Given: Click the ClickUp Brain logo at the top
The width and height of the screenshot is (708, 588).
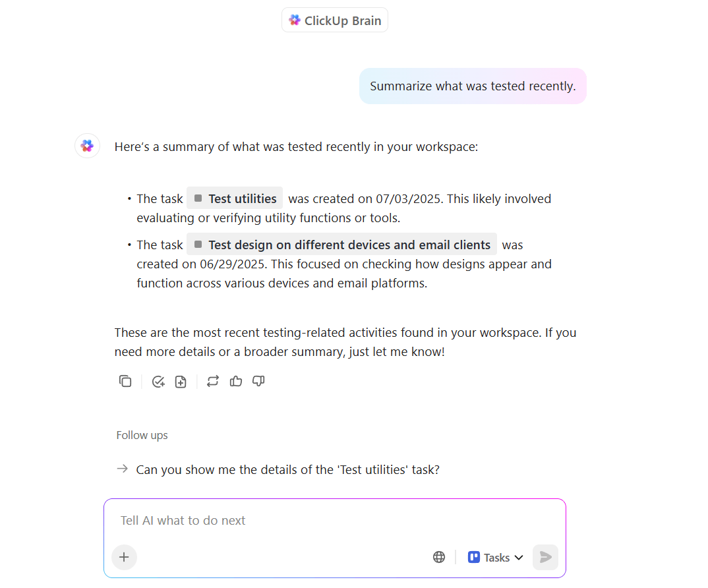Looking at the screenshot, I should [295, 20].
